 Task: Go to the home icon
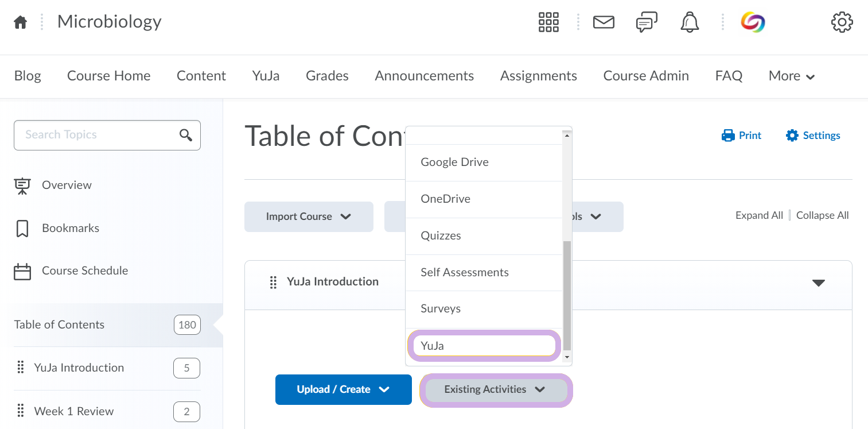click(21, 22)
